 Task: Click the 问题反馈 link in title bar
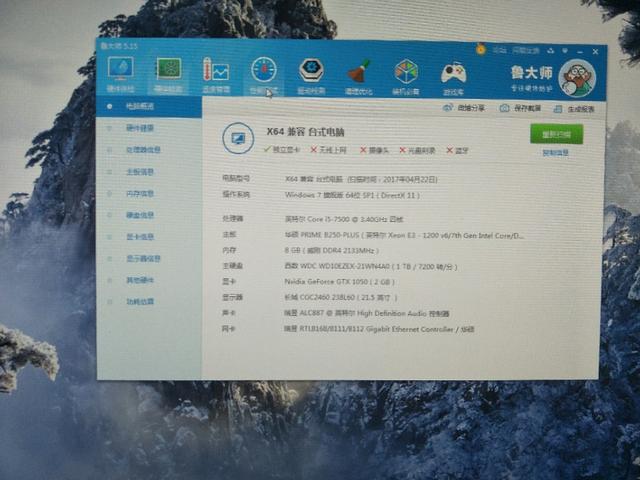pos(526,51)
